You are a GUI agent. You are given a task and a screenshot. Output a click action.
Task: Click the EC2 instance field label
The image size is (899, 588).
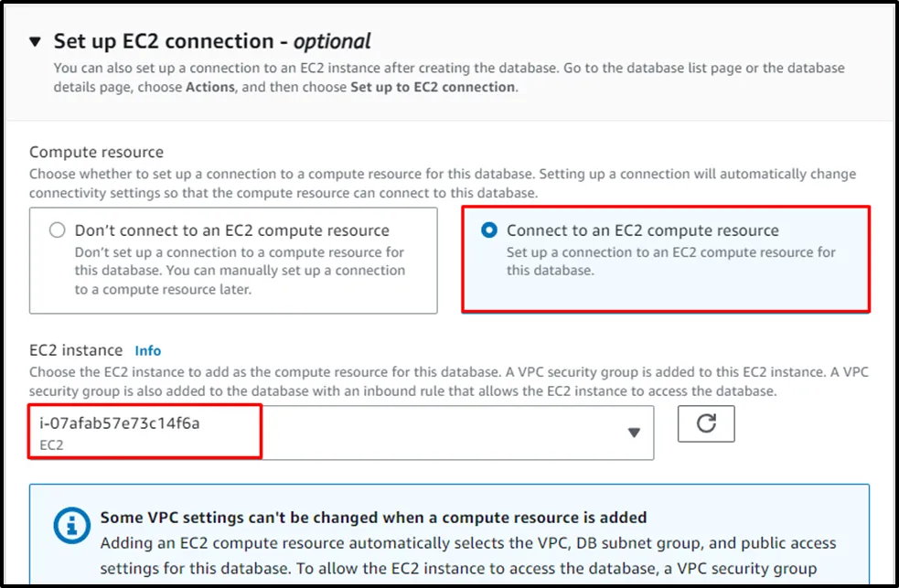point(76,350)
